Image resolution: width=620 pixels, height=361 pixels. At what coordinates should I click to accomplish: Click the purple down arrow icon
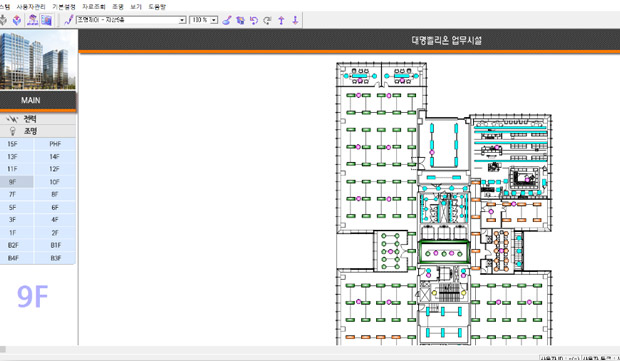click(x=295, y=20)
